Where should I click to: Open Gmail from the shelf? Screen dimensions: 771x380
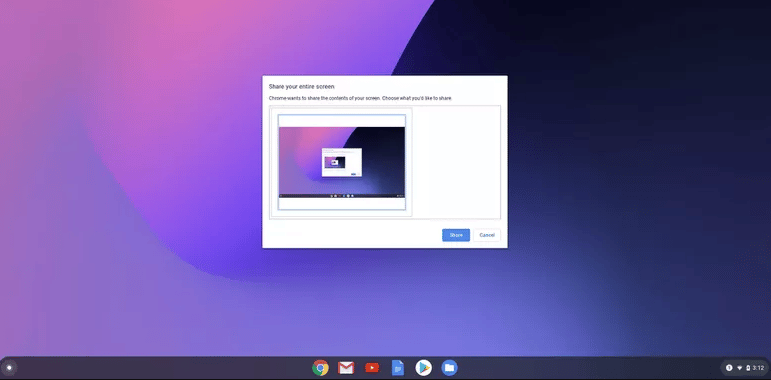[x=346, y=368]
